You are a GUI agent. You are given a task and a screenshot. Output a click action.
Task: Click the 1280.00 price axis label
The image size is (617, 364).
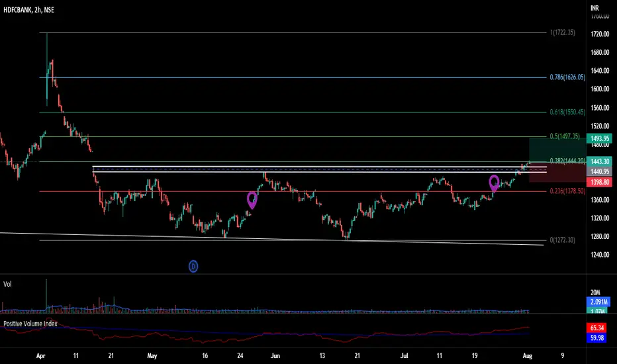pyautogui.click(x=600, y=236)
